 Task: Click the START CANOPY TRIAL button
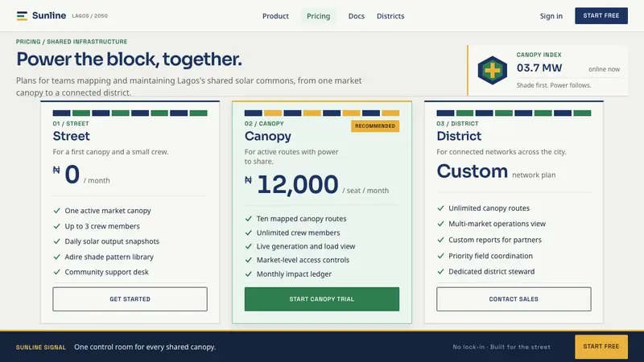[321, 299]
